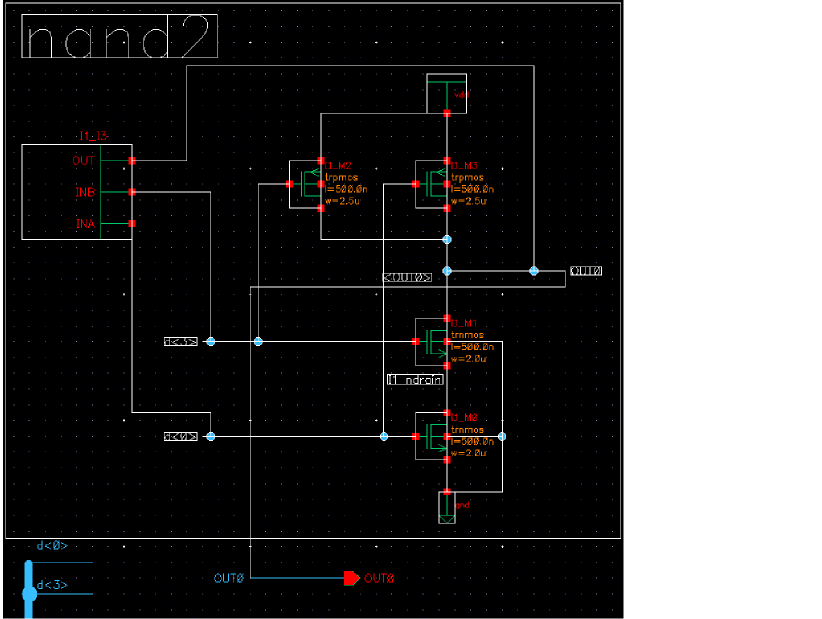Click the <OUT0> wire label in center
822x619 pixels.
click(408, 277)
